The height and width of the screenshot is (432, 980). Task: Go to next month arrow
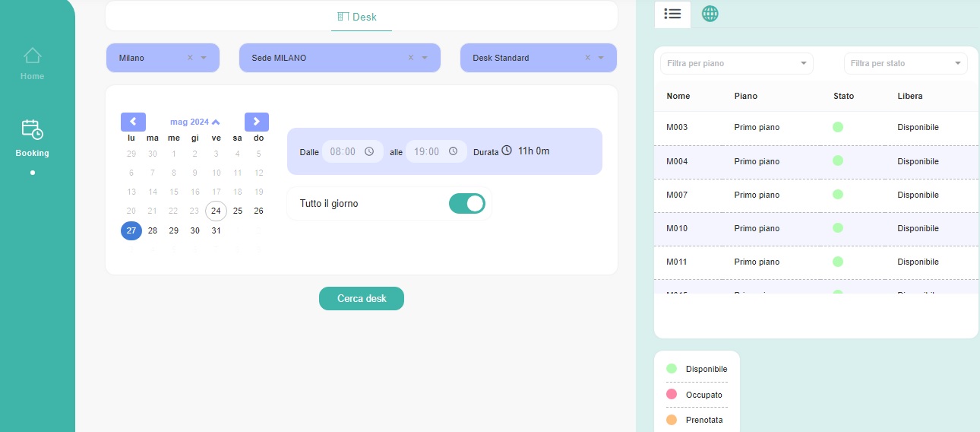tap(257, 122)
